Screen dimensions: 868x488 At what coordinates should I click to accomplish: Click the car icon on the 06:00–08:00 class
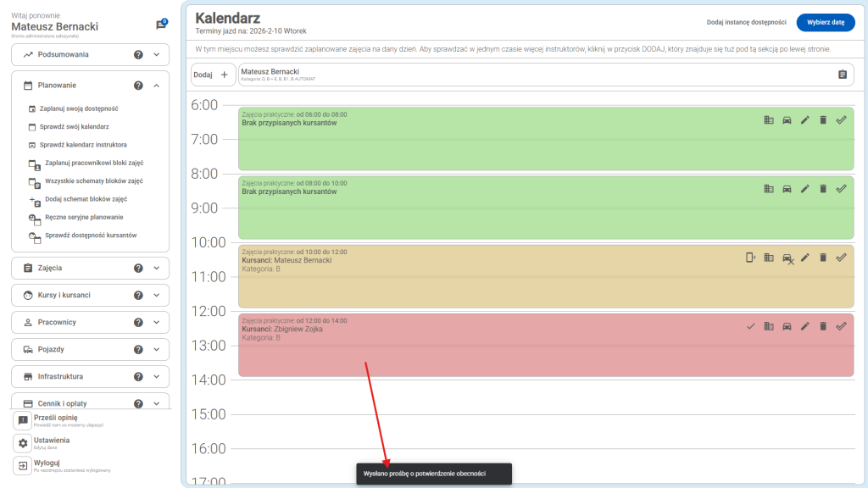[x=787, y=120]
